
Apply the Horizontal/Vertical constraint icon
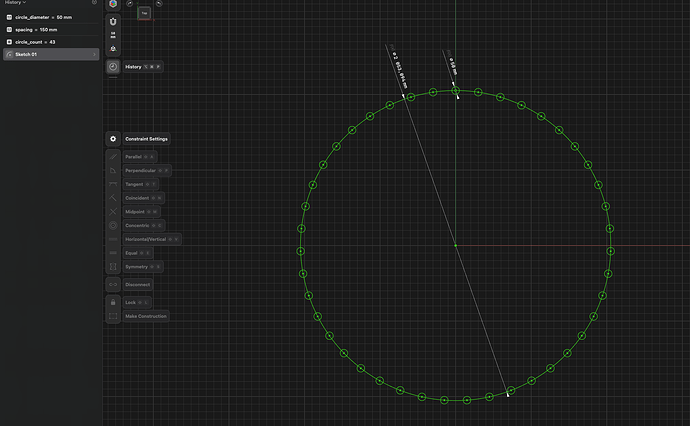point(113,239)
